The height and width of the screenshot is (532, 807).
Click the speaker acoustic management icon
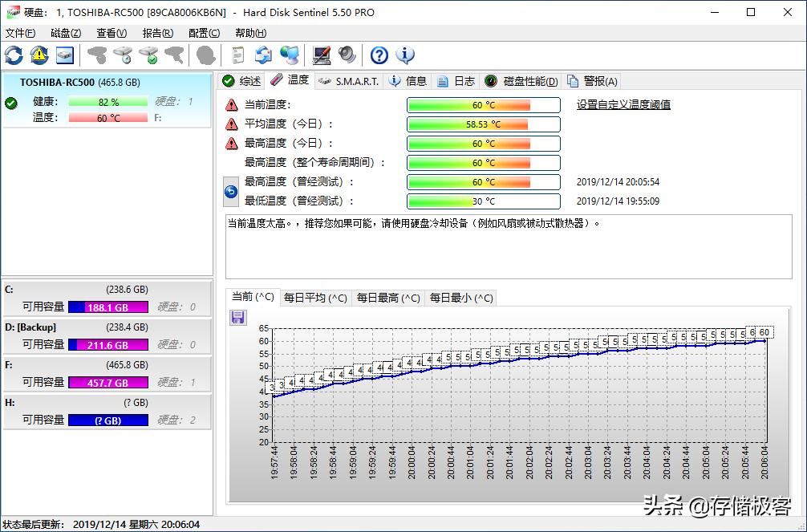[x=347, y=55]
